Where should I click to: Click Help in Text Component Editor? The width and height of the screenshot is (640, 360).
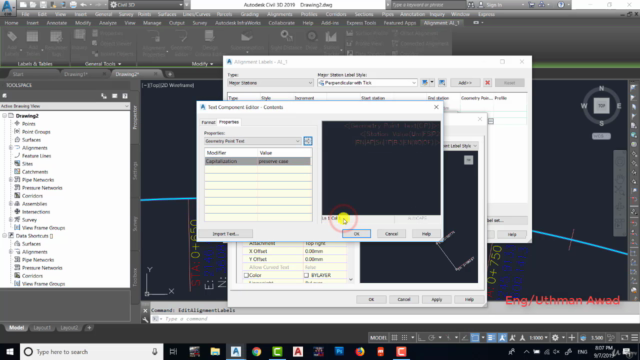pyautogui.click(x=426, y=234)
